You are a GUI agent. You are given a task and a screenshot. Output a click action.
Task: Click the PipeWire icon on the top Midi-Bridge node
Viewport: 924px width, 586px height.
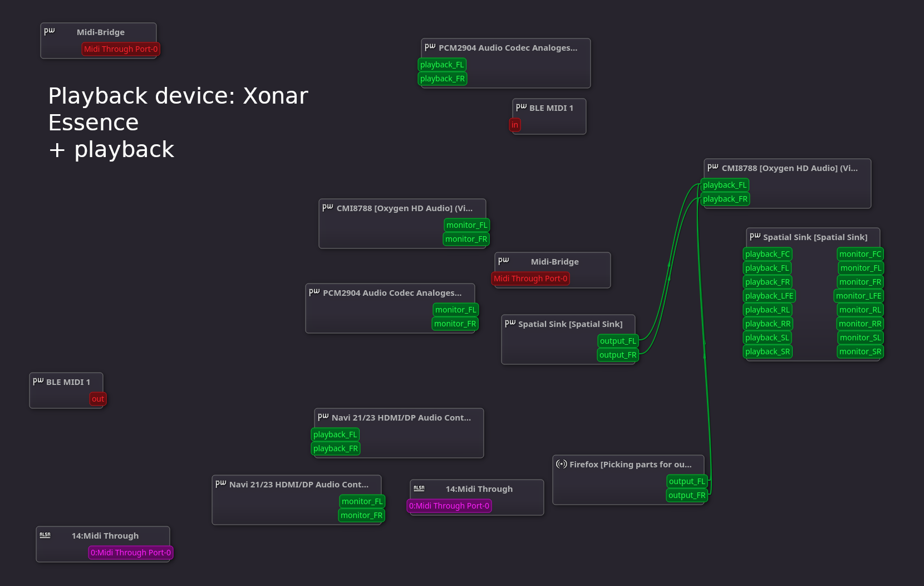tap(51, 31)
